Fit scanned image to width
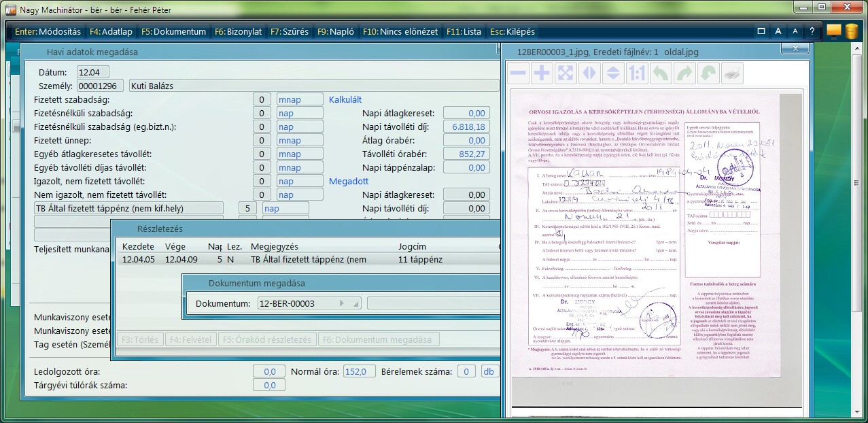This screenshot has height=423, width=868. [589, 72]
